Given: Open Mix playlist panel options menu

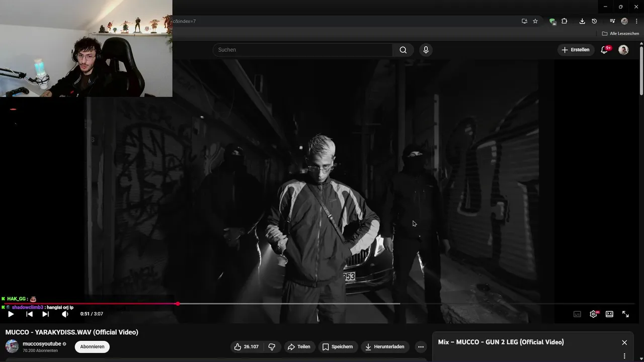Looking at the screenshot, I should (x=624, y=356).
